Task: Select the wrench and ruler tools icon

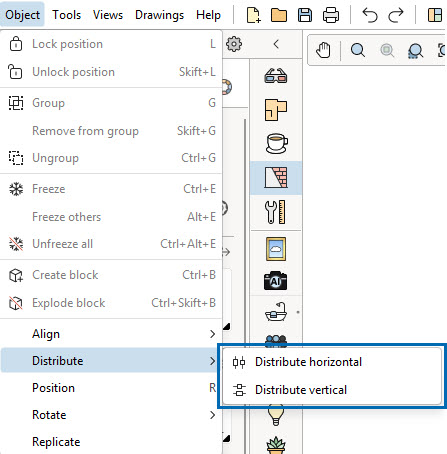Action: click(275, 212)
